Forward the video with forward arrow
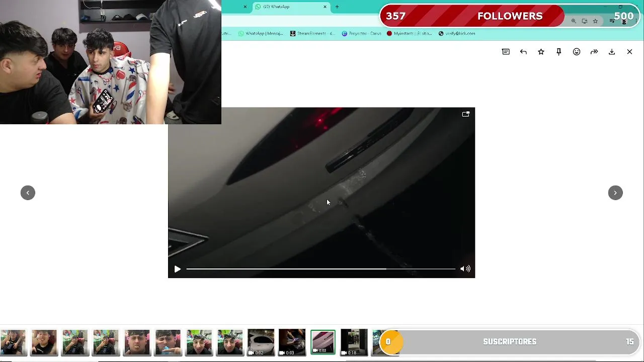Screen dimensions: 644x362 click(594, 52)
